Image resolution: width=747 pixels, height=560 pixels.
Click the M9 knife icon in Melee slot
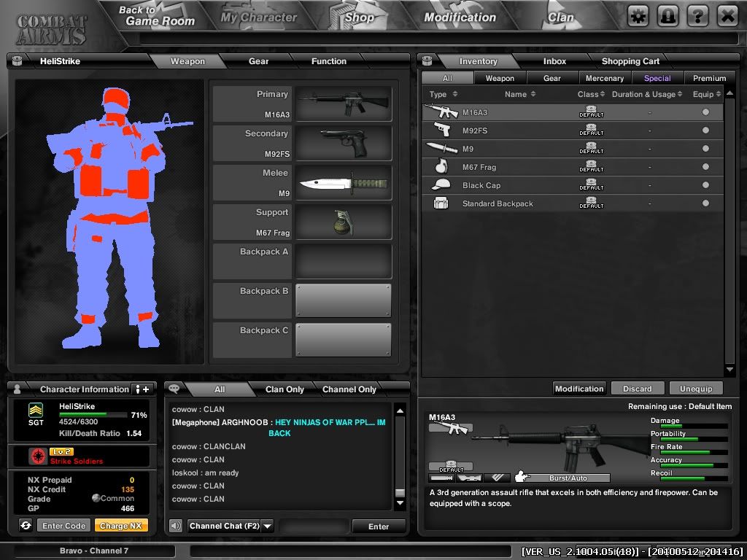pyautogui.click(x=344, y=182)
